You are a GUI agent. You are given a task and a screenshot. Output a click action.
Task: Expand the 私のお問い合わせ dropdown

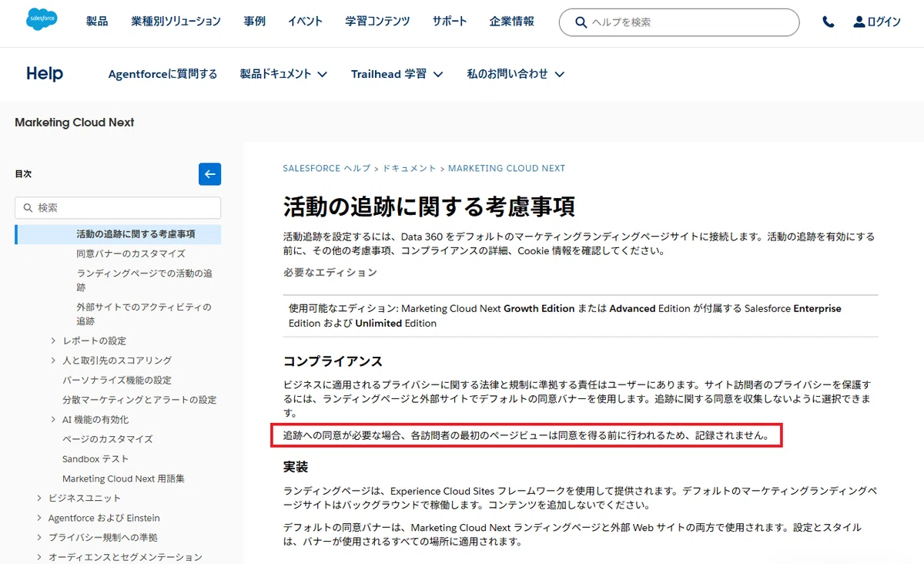click(x=516, y=74)
